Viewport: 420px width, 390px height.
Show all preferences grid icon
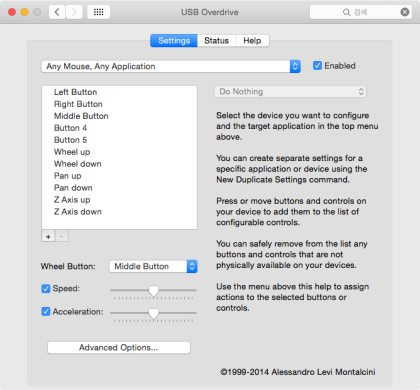[98, 12]
